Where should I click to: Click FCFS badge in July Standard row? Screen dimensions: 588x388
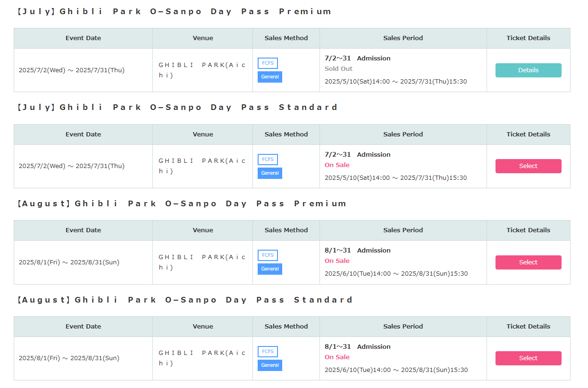tap(268, 160)
